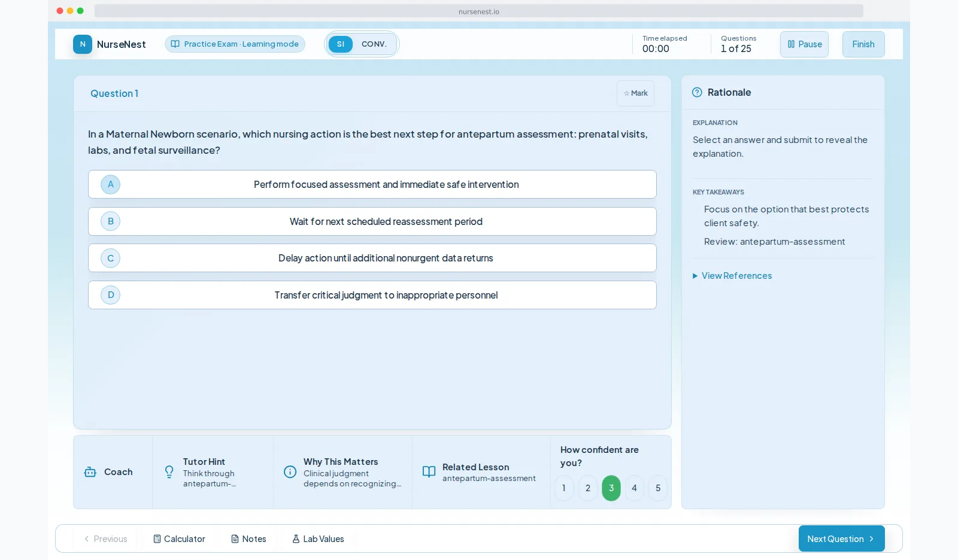Click the Notes document icon

235,539
